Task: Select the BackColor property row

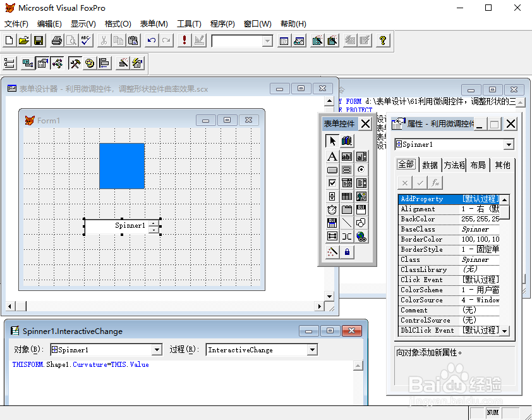Action: pos(449,219)
